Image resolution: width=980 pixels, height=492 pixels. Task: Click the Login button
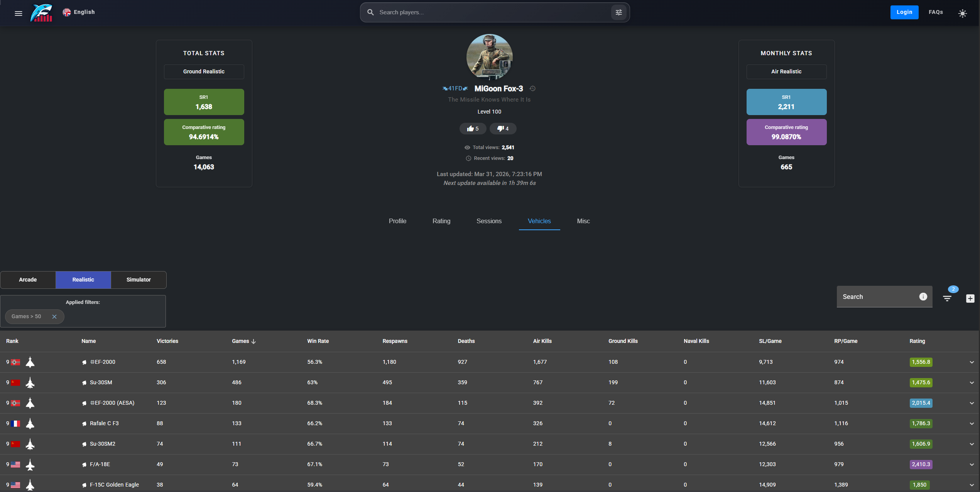coord(904,12)
